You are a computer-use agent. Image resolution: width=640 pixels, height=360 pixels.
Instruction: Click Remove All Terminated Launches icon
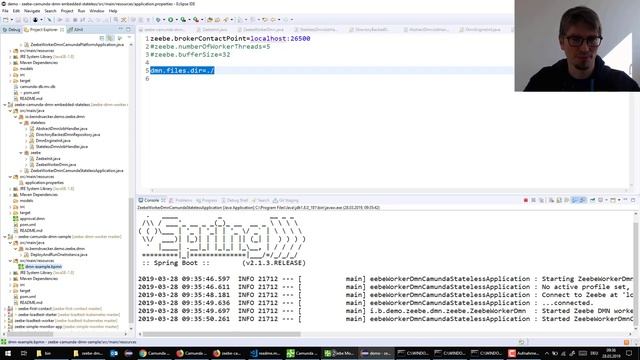(x=542, y=200)
